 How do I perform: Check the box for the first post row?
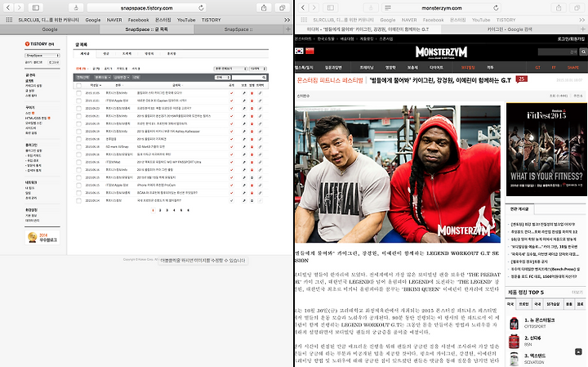(78, 93)
